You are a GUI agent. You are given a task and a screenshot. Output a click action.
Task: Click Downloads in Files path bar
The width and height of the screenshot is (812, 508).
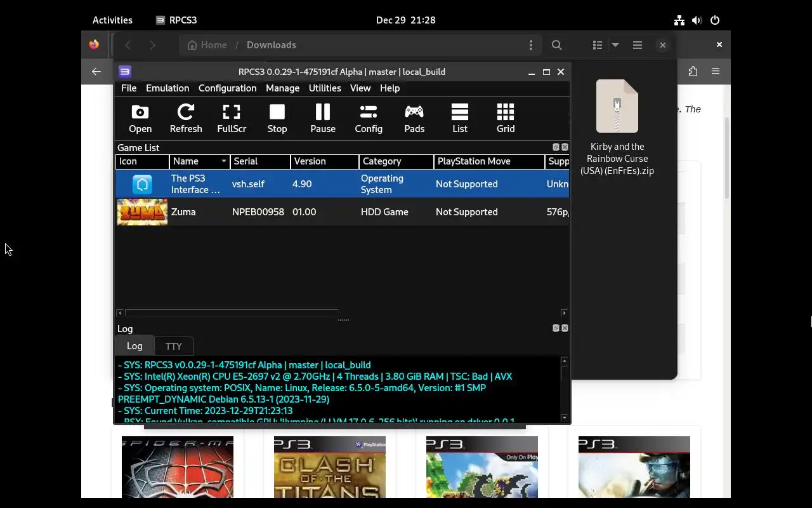pos(272,45)
